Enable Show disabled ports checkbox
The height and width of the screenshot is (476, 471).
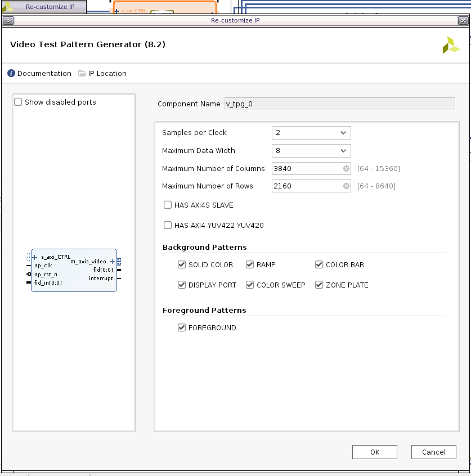pyautogui.click(x=19, y=102)
